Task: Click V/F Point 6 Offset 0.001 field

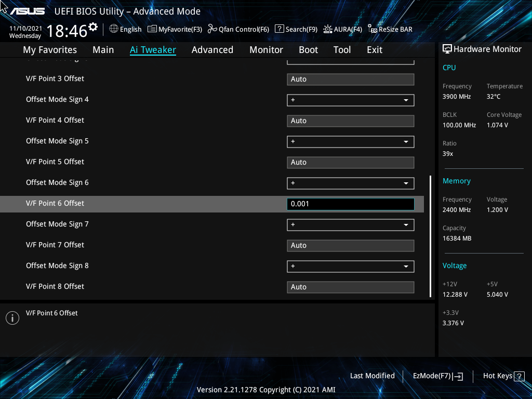Action: click(x=351, y=204)
